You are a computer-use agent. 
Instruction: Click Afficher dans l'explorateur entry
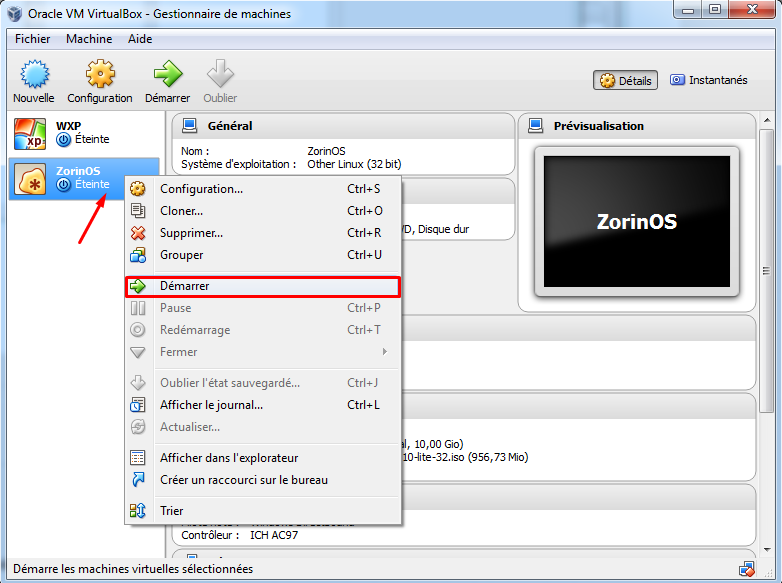[x=263, y=458]
